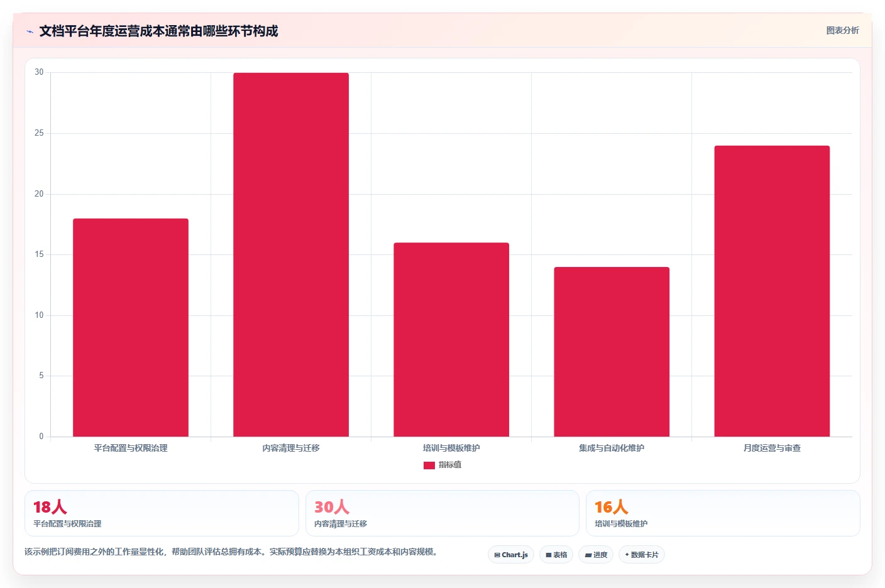Screen dimensions: 885x588
Task: Click the chart title 文档平台年度运营成本通常由哪些环节构成
Action: pos(158,31)
